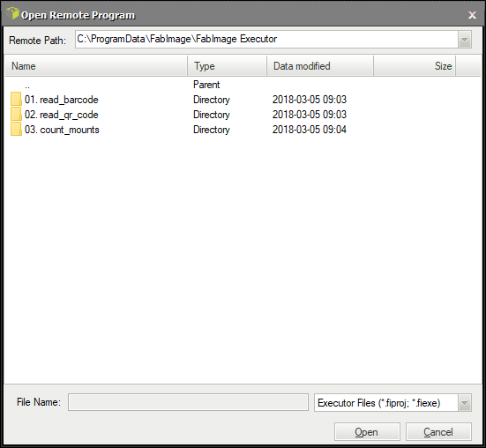Focus the File Name input field

click(188, 402)
